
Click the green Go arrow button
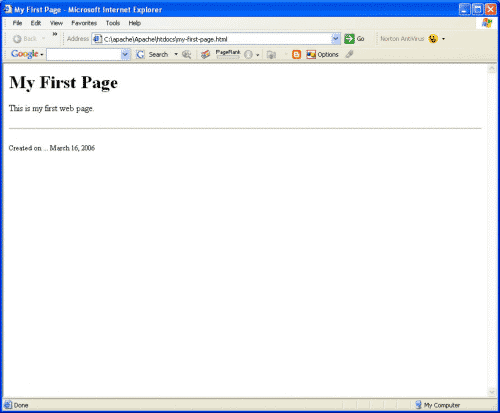pos(349,39)
